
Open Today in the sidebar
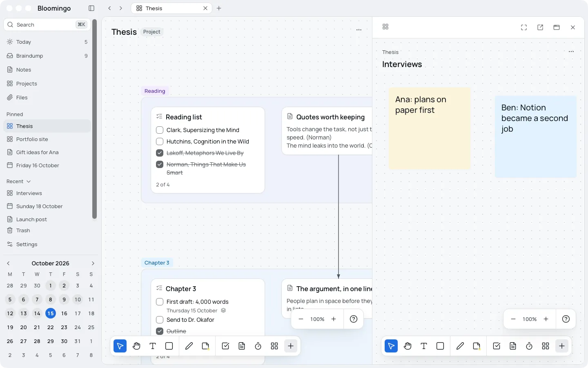coord(47,42)
